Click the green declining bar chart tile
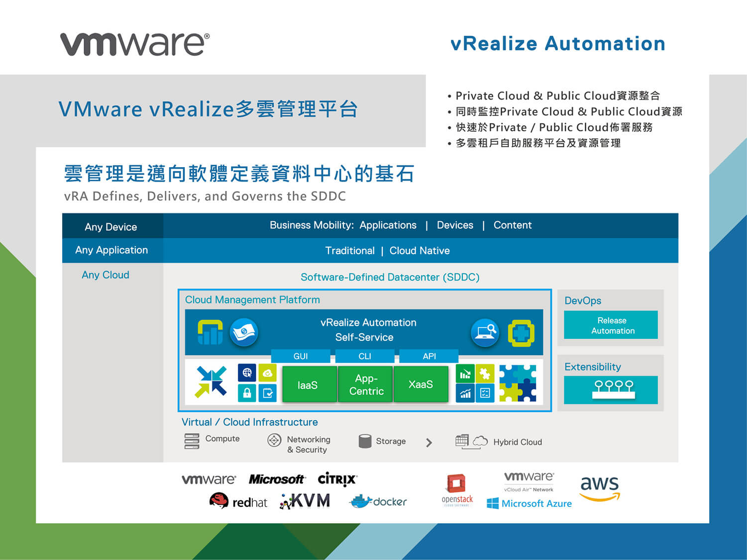 (x=465, y=373)
